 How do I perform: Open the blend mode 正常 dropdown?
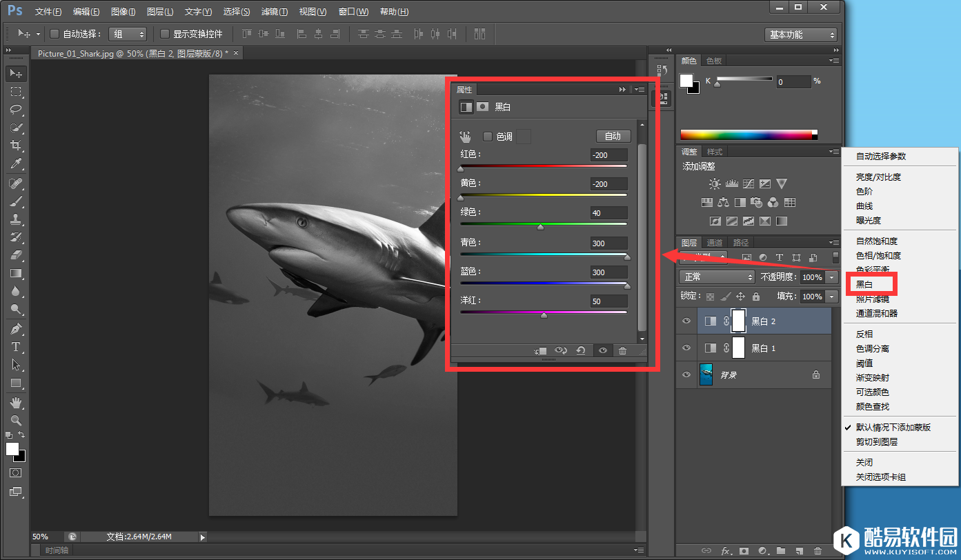tap(717, 277)
